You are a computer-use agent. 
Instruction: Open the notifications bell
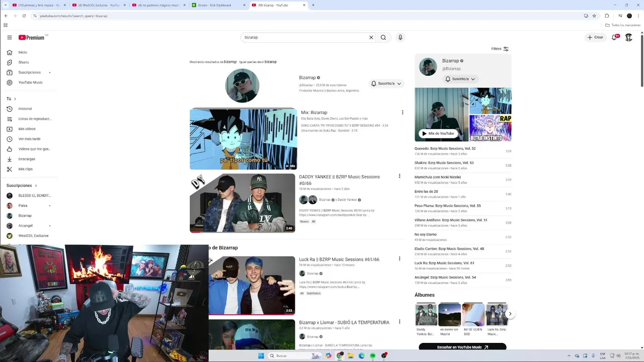614,37
